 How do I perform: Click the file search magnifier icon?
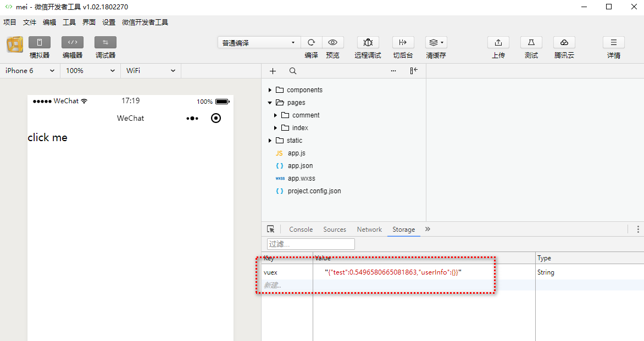point(293,71)
